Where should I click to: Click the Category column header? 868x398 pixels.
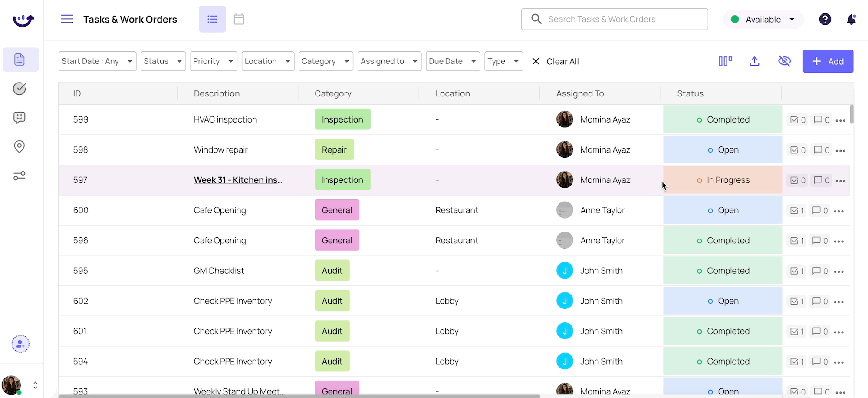pyautogui.click(x=333, y=93)
